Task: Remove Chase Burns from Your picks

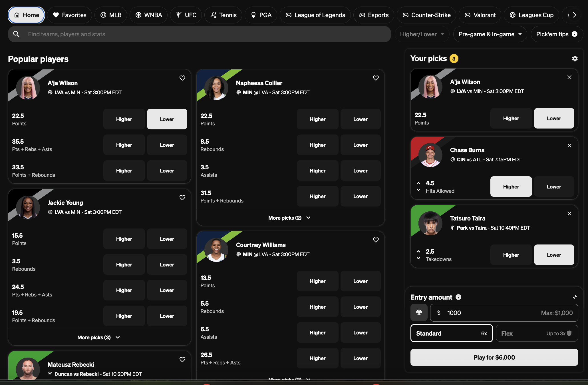Action: click(569, 145)
